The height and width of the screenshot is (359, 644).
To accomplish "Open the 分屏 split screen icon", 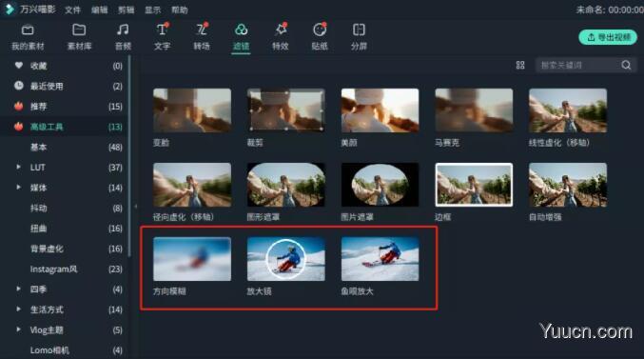I will (x=359, y=30).
